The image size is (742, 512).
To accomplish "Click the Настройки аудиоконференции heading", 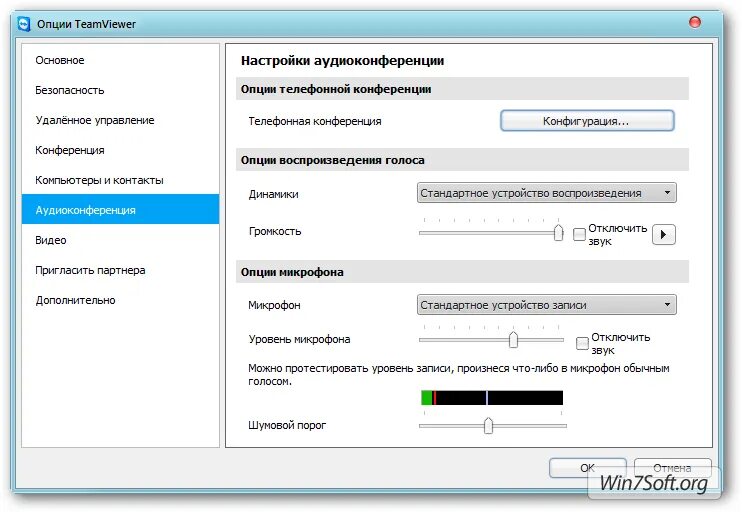I will click(343, 61).
